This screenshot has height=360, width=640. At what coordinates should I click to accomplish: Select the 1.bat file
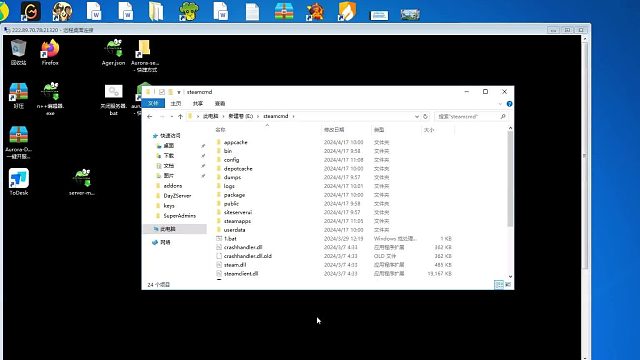point(230,238)
